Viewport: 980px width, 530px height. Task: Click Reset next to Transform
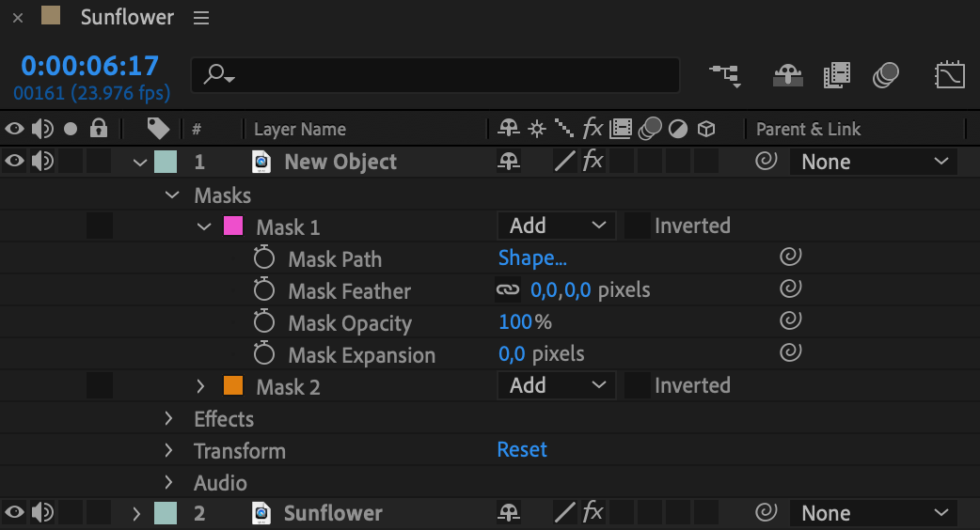[522, 449]
